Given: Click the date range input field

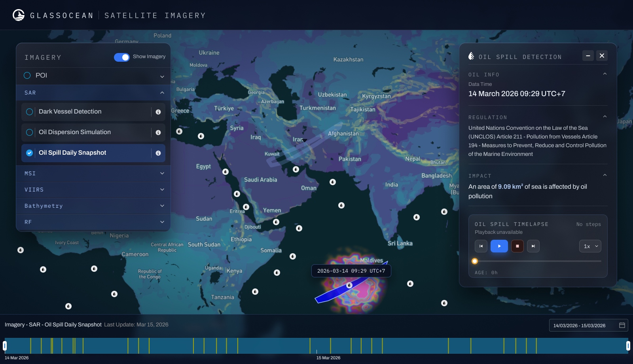Looking at the screenshot, I should [588, 325].
